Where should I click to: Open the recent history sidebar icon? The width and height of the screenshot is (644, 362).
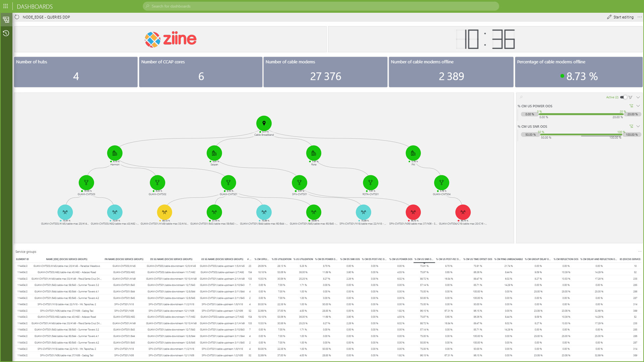tap(6, 33)
